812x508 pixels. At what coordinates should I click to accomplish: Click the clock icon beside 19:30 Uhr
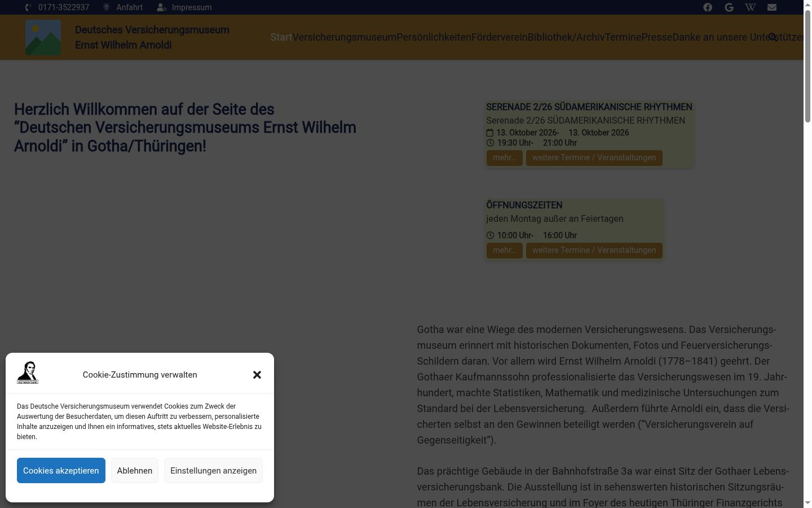pyautogui.click(x=490, y=143)
